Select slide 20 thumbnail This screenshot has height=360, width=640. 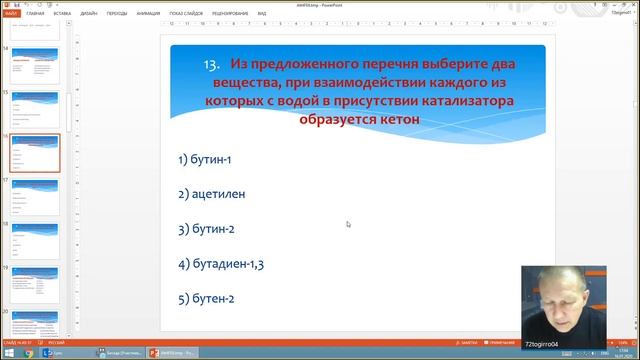(35, 324)
